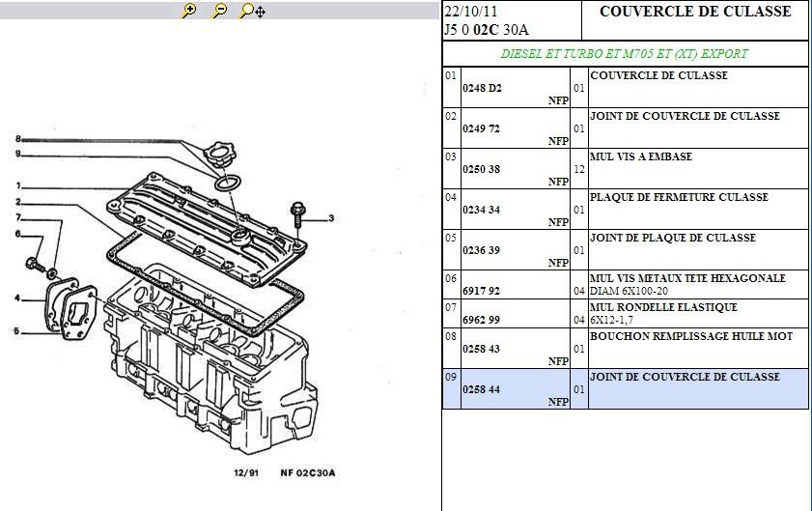Viewport: 812px width, 511px height.
Task: Select part number 0249 72
Action: [x=481, y=128]
